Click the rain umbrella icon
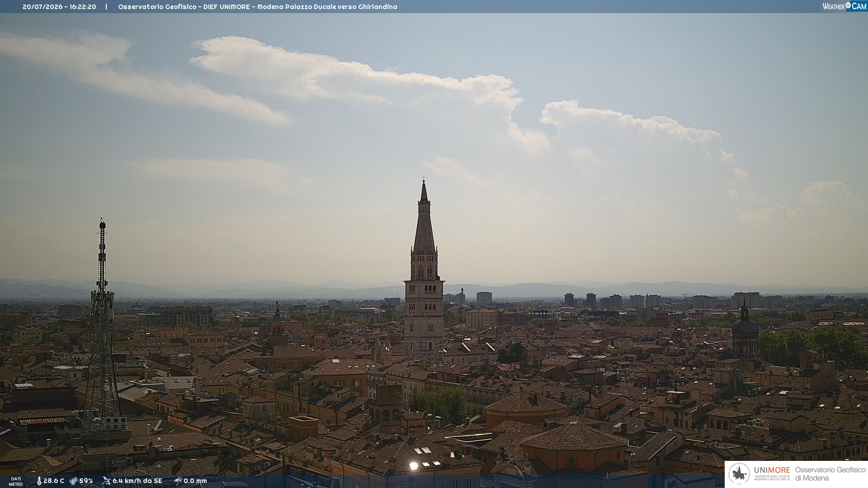 178,481
